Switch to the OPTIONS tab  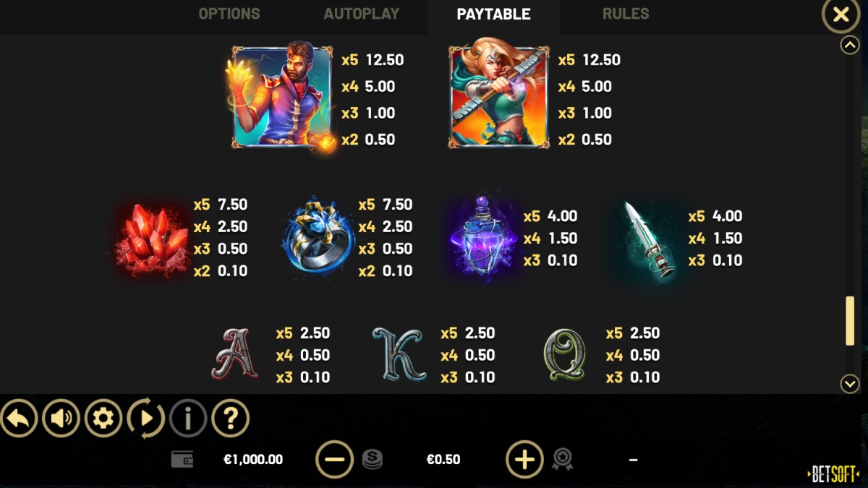point(229,14)
